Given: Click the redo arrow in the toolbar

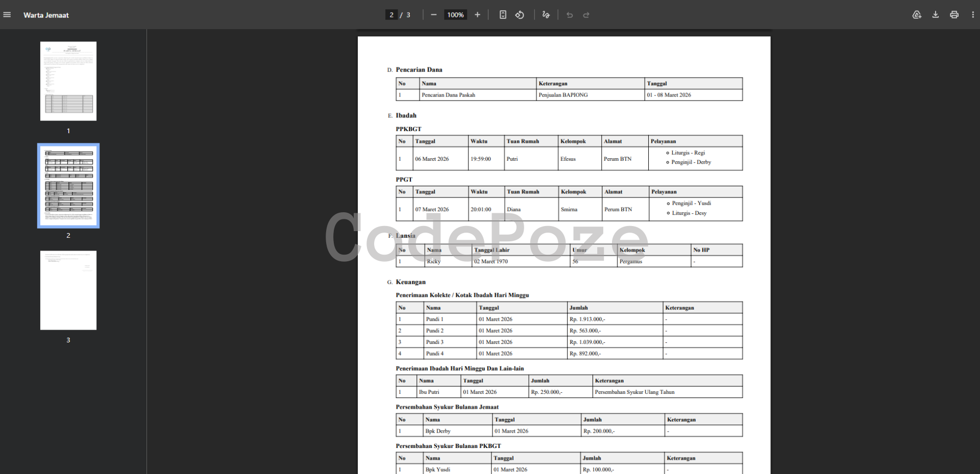Looking at the screenshot, I should (x=586, y=15).
